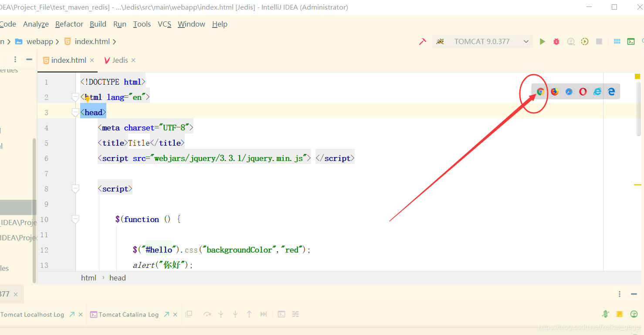Open the page preview in Firefox
Viewport: 644px width, 335px height.
(x=554, y=92)
